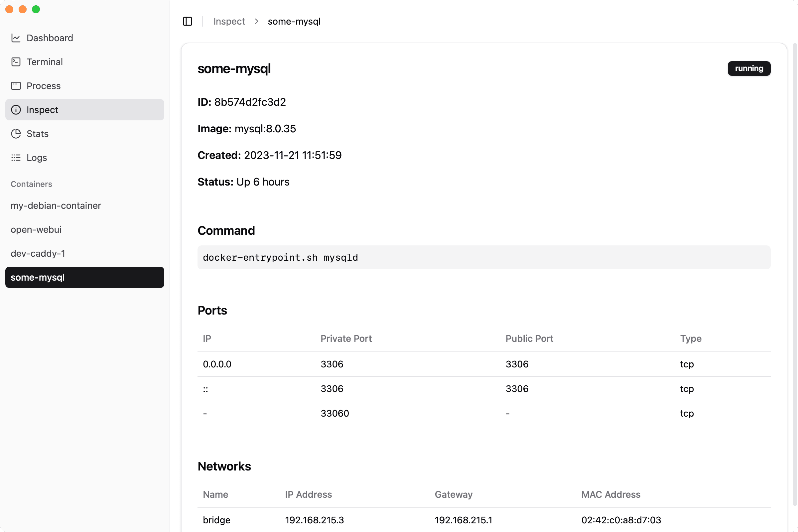
Task: Click the Stats pie chart icon
Action: pyautogui.click(x=16, y=134)
